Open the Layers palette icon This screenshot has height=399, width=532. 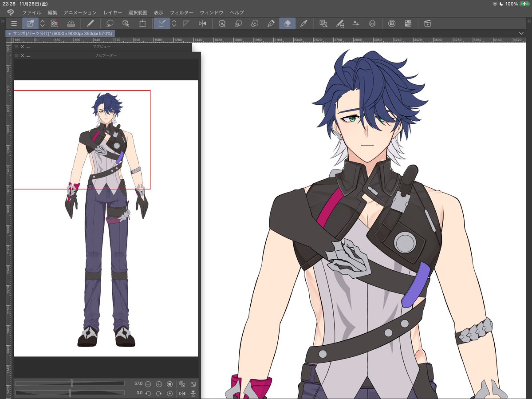pyautogui.click(x=372, y=24)
